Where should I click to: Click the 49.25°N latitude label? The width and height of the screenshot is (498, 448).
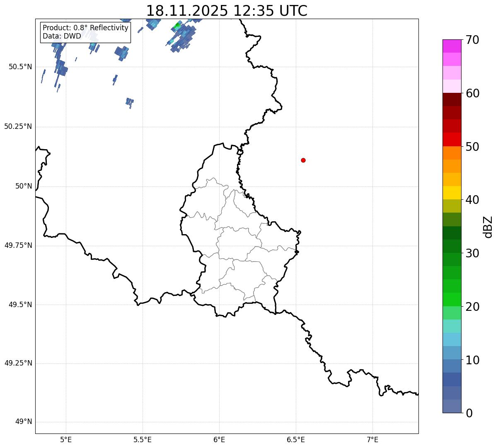(18, 363)
